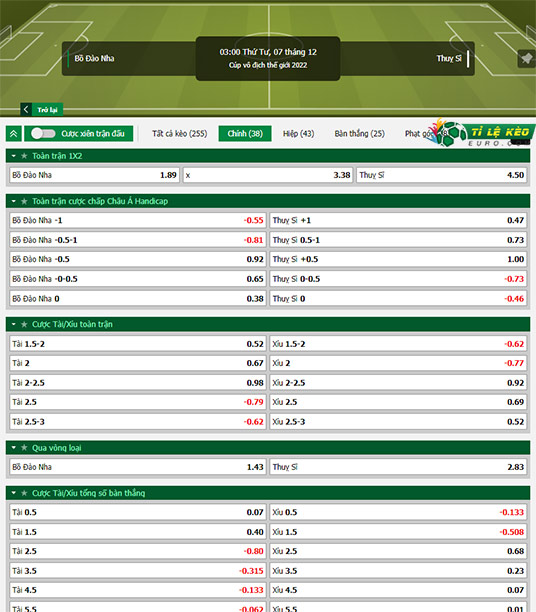Select Tài 4.5 at -0.133
Image resolution: width=536 pixels, height=612 pixels.
(137, 590)
